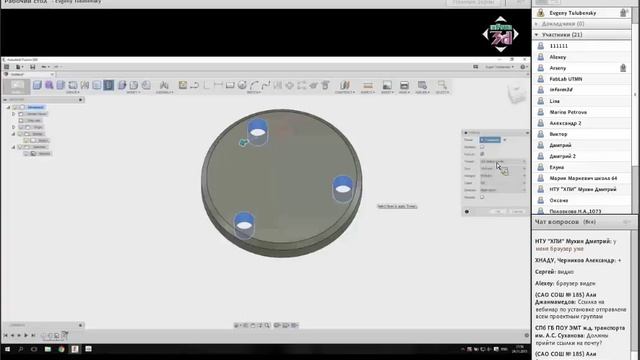Select the Arc sketch tool
This screenshot has height=360, width=640.
click(254, 85)
